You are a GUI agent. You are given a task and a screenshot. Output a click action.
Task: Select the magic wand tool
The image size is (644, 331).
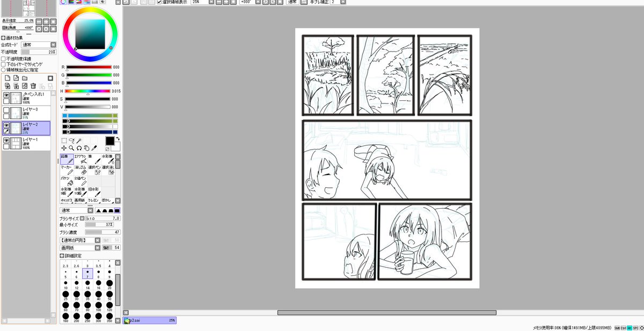(x=79, y=141)
